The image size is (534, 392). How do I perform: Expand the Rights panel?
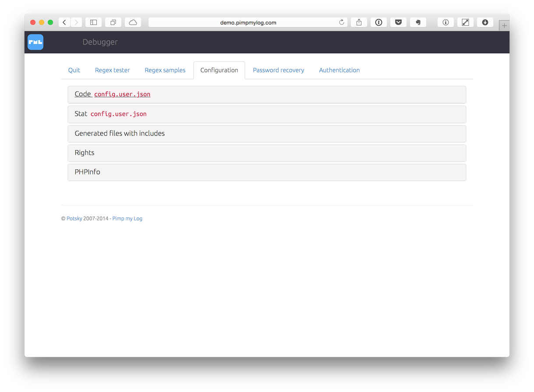tap(267, 152)
